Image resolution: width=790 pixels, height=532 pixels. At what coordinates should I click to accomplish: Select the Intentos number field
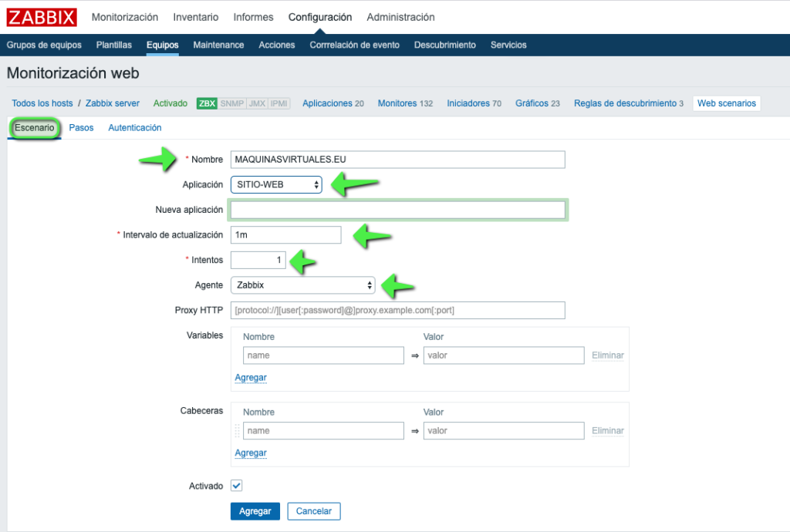click(258, 261)
